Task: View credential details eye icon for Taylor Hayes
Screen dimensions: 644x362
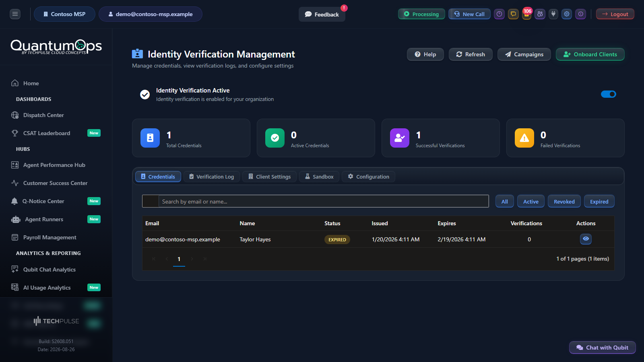Action: point(586,239)
